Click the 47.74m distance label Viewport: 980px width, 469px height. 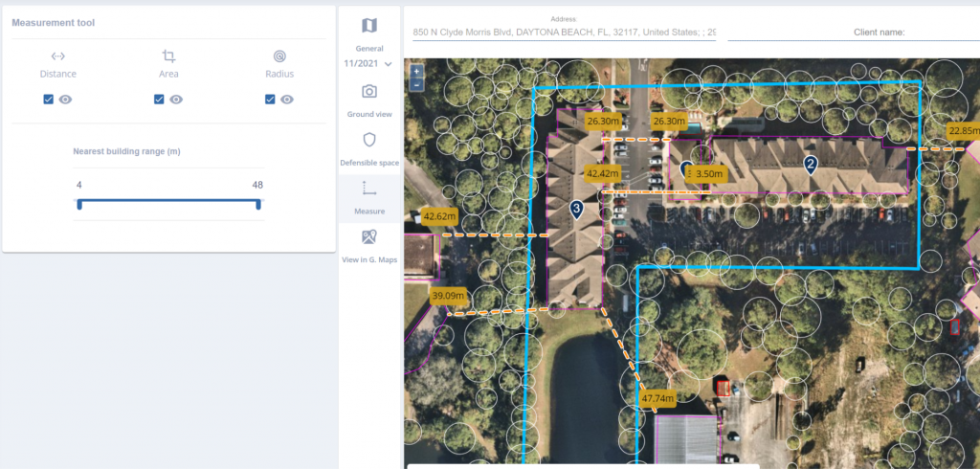point(658,398)
